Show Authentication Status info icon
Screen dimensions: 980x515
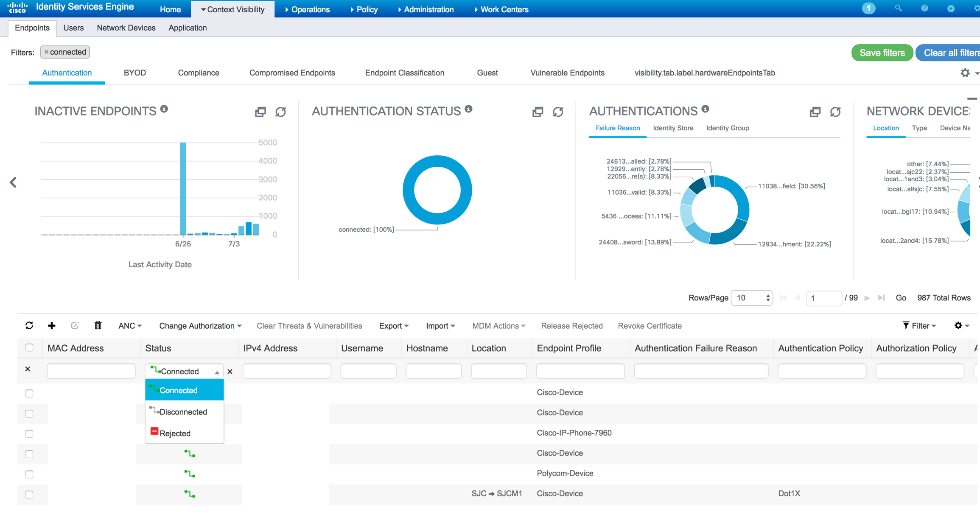[x=468, y=109]
